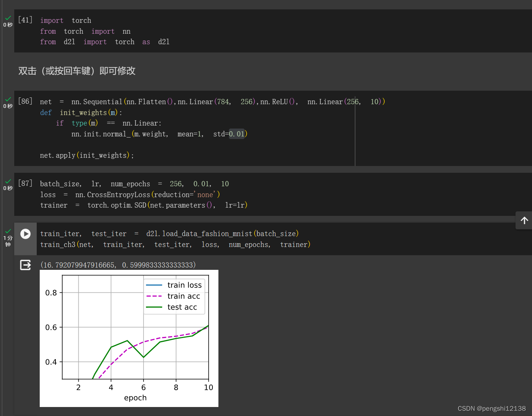The image size is (532, 416).
Task: Click the batch_size, lr, num_epochs assignment line
Action: coord(134,184)
